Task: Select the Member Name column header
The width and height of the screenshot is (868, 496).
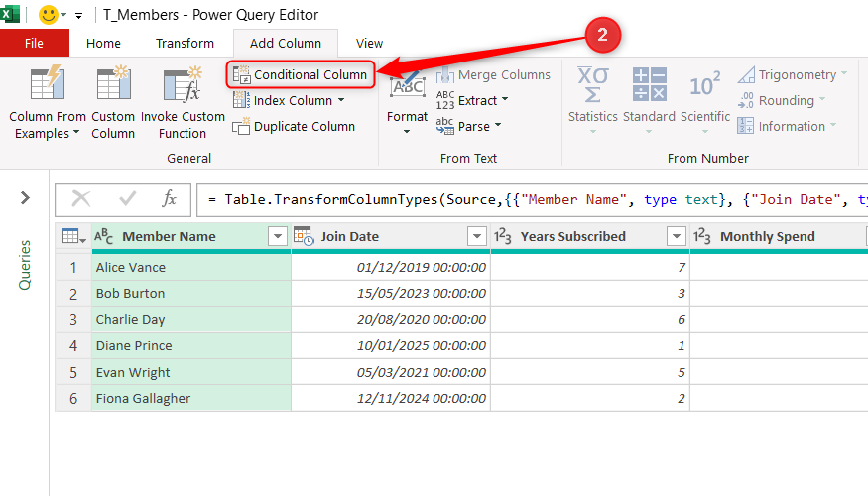Action: (191, 237)
